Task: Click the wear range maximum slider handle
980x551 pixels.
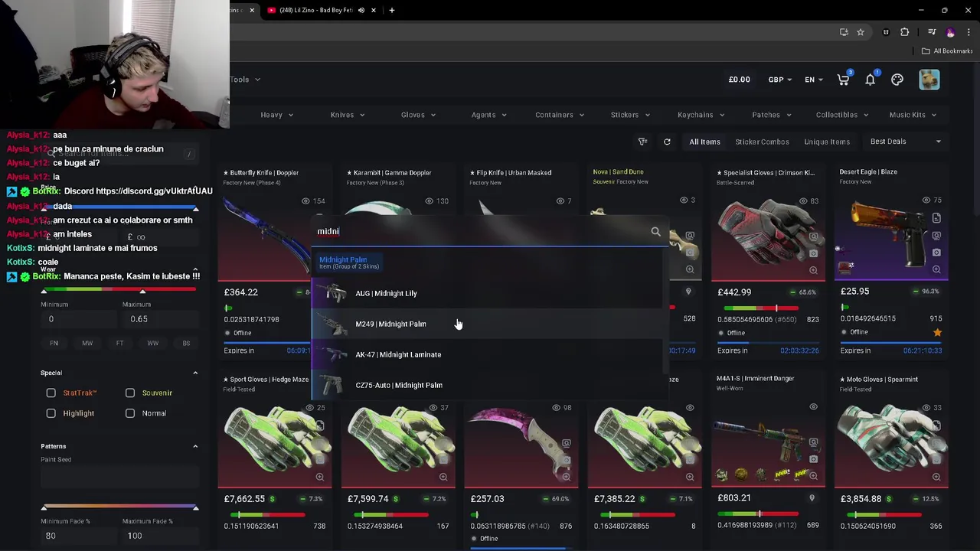Action: (x=142, y=291)
